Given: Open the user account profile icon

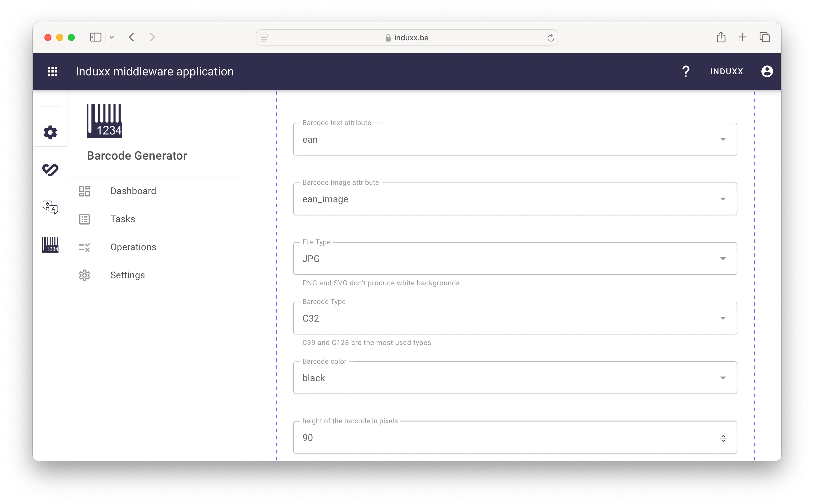Looking at the screenshot, I should (767, 71).
